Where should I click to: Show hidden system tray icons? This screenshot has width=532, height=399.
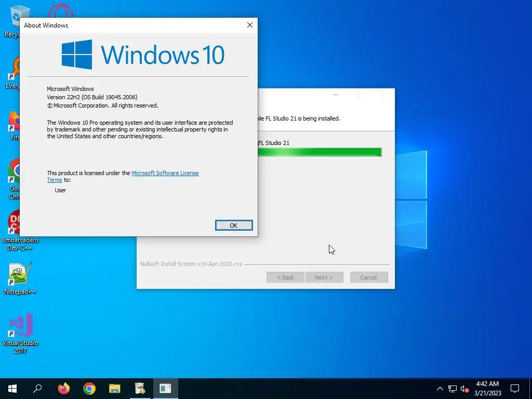440,389
